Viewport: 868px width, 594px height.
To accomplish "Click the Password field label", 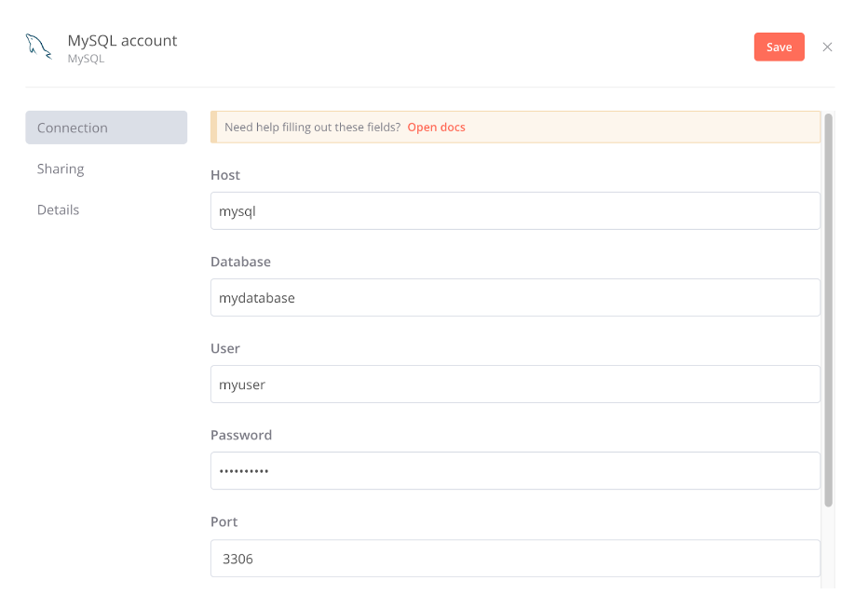I will click(240, 434).
